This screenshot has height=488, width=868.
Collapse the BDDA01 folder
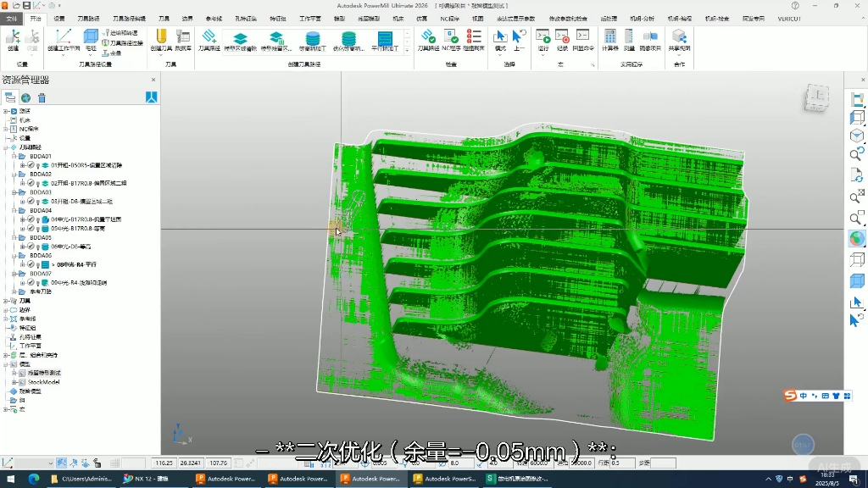14,157
